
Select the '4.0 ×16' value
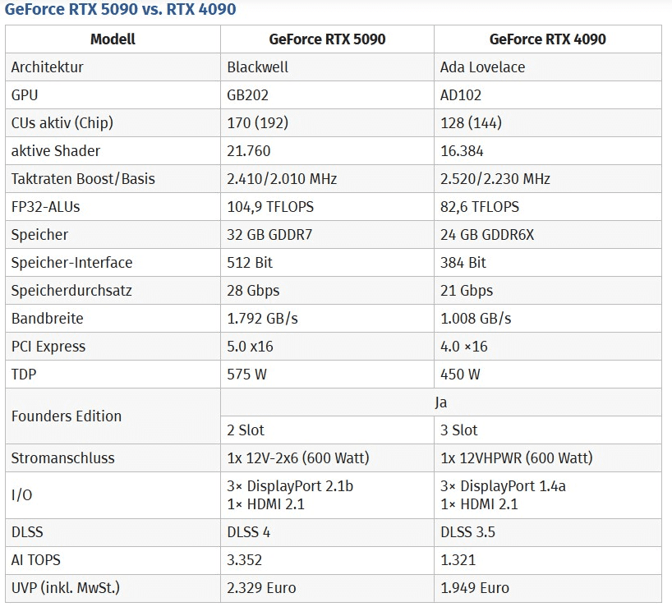tap(463, 346)
